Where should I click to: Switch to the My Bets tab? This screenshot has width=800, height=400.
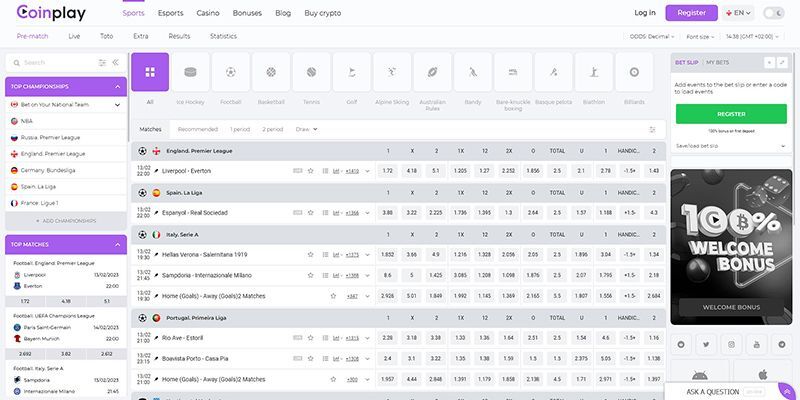pyautogui.click(x=717, y=63)
